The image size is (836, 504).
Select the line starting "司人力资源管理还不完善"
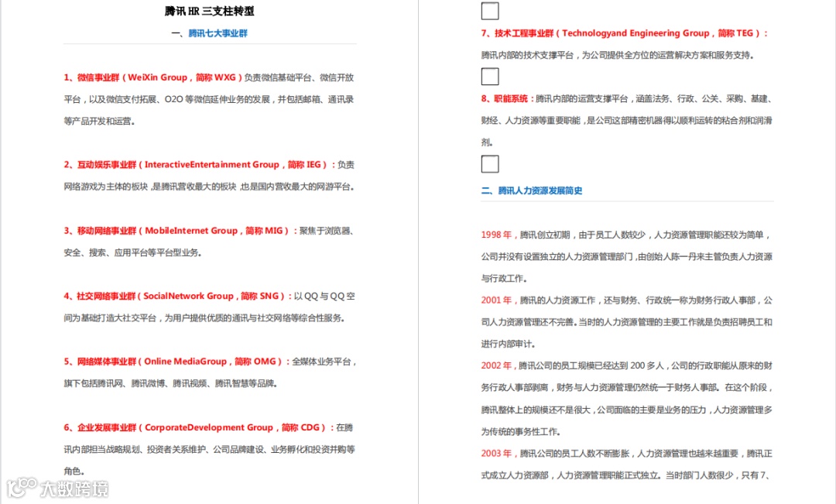(x=626, y=322)
